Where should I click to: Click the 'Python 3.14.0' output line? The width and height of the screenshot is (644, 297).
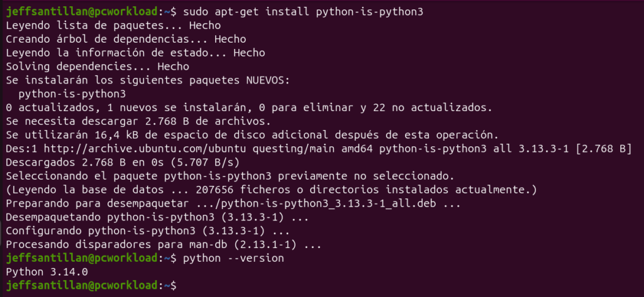tap(47, 272)
